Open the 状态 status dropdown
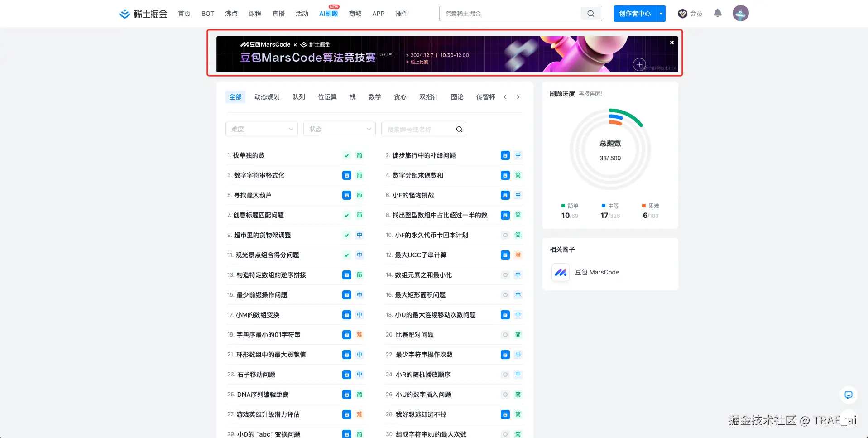This screenshot has width=868, height=438. click(x=340, y=129)
